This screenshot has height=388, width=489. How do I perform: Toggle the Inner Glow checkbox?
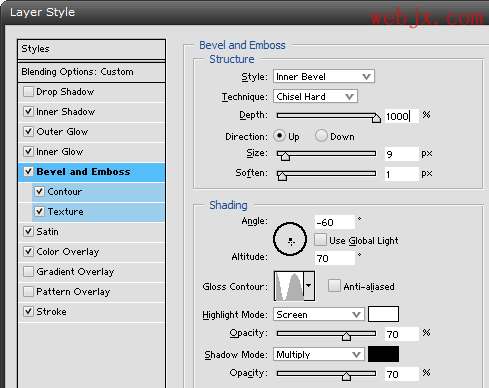(x=28, y=151)
